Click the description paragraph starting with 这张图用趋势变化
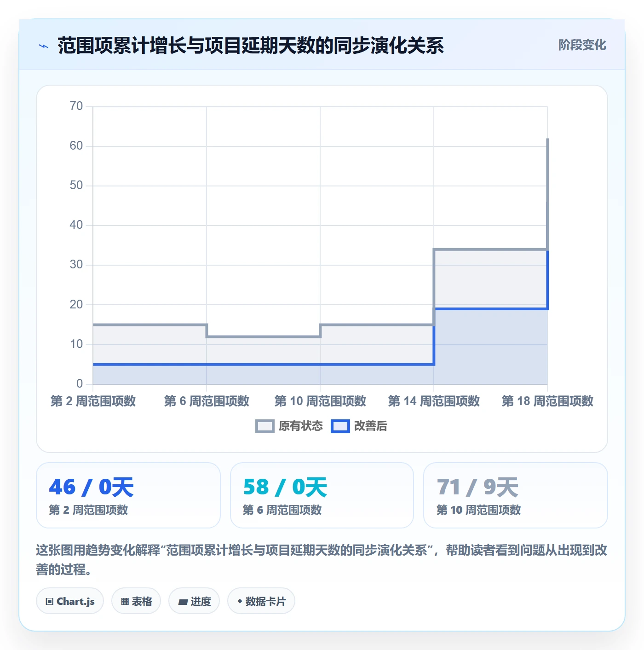The image size is (644, 650). click(x=322, y=560)
